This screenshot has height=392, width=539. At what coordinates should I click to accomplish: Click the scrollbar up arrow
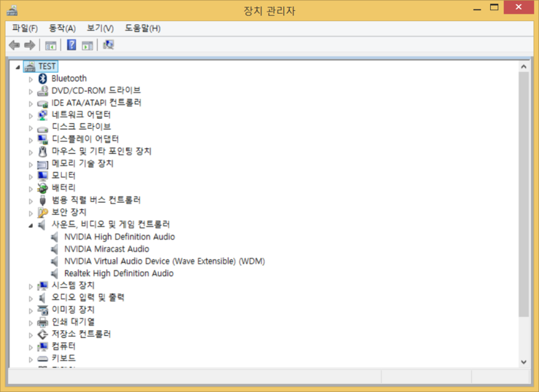524,67
